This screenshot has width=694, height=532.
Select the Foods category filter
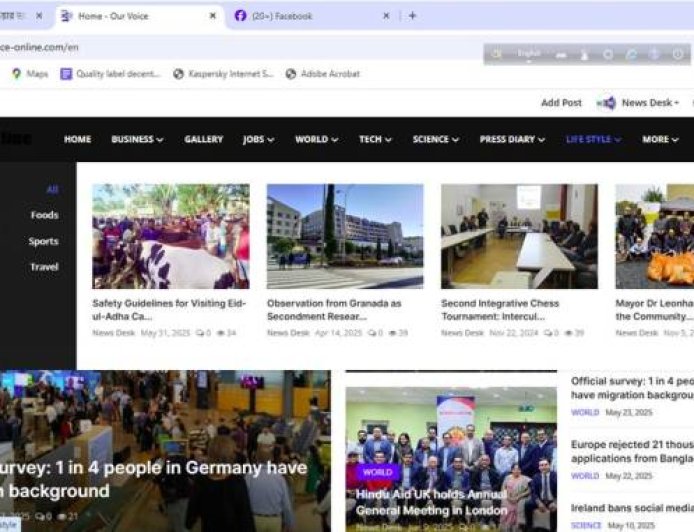44,215
